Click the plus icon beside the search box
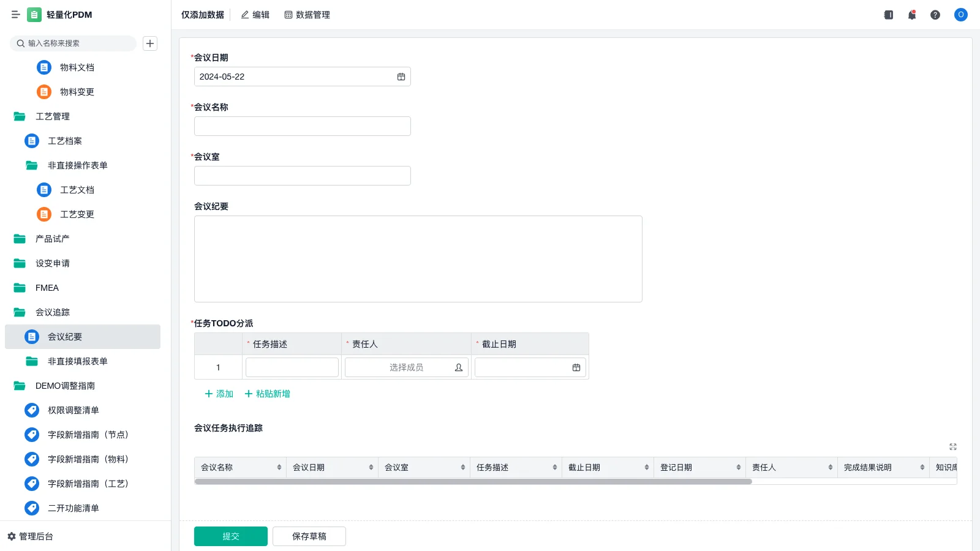This screenshot has width=980, height=551. [x=150, y=43]
